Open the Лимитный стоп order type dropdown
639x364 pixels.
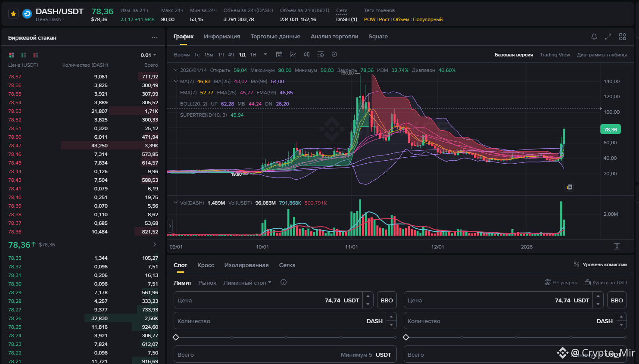point(247,283)
